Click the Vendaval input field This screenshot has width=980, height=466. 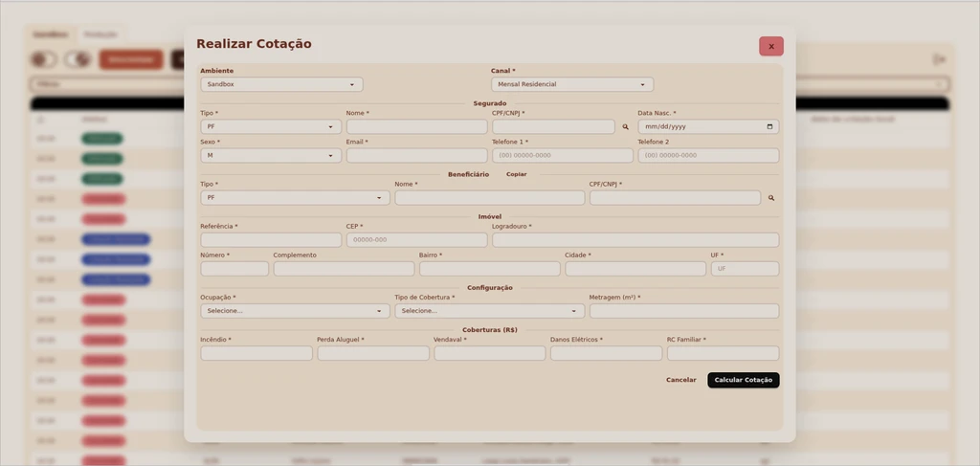(489, 353)
